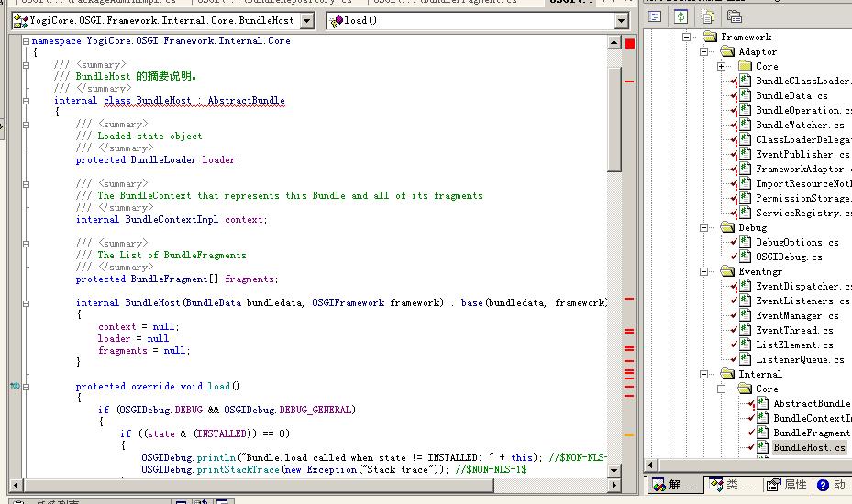
Task: Collapse the Core folder under Internal
Action: tap(721, 389)
